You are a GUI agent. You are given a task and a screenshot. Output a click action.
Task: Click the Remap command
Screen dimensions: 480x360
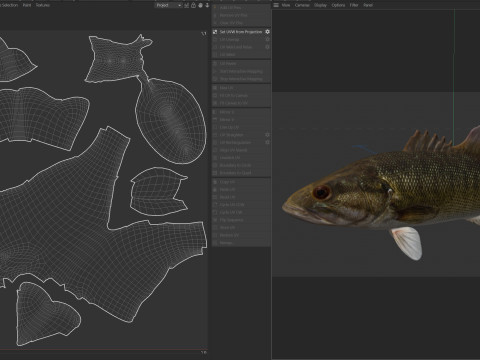tap(241, 243)
